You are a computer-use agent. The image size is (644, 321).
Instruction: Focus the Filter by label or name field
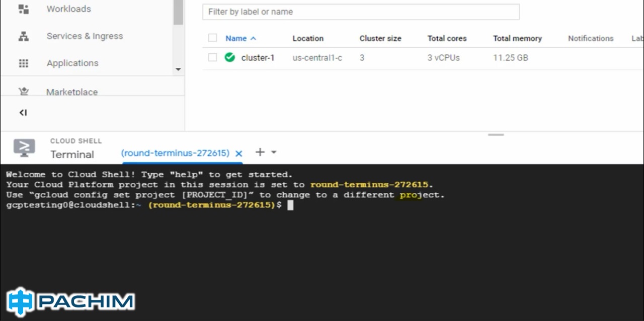(361, 12)
